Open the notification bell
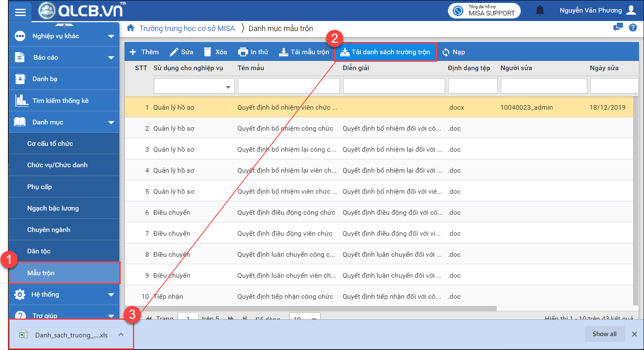The height and width of the screenshot is (350, 644). click(x=540, y=11)
